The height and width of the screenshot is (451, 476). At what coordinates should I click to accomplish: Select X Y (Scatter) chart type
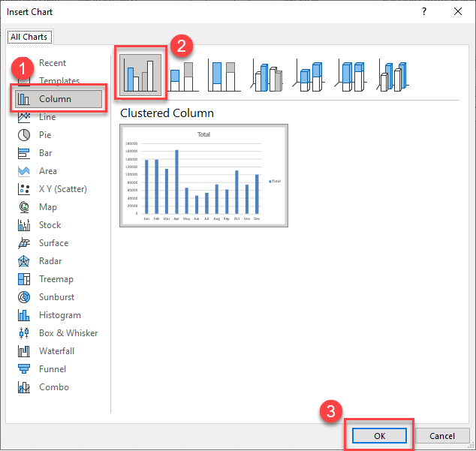coord(62,189)
